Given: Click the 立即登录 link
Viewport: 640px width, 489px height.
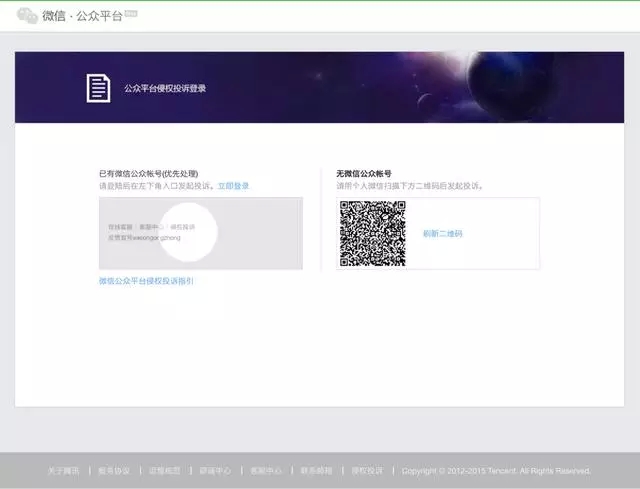Looking at the screenshot, I should click(x=233, y=186).
